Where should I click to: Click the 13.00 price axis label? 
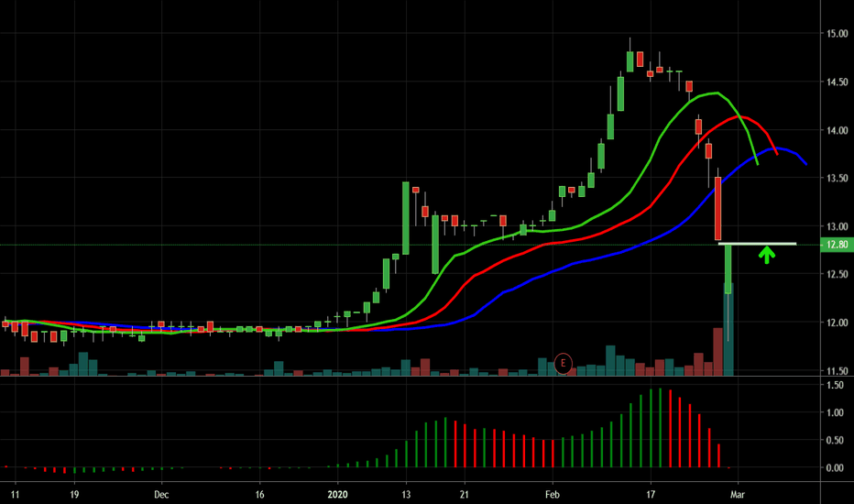point(838,226)
